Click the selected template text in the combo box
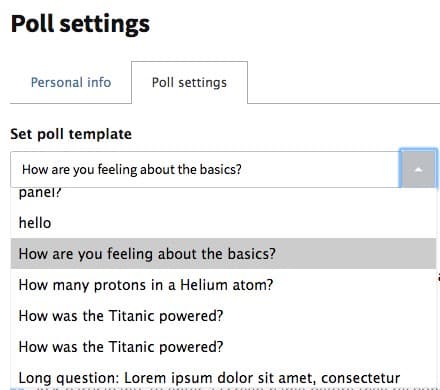This screenshot has height=390, width=440. [132, 169]
